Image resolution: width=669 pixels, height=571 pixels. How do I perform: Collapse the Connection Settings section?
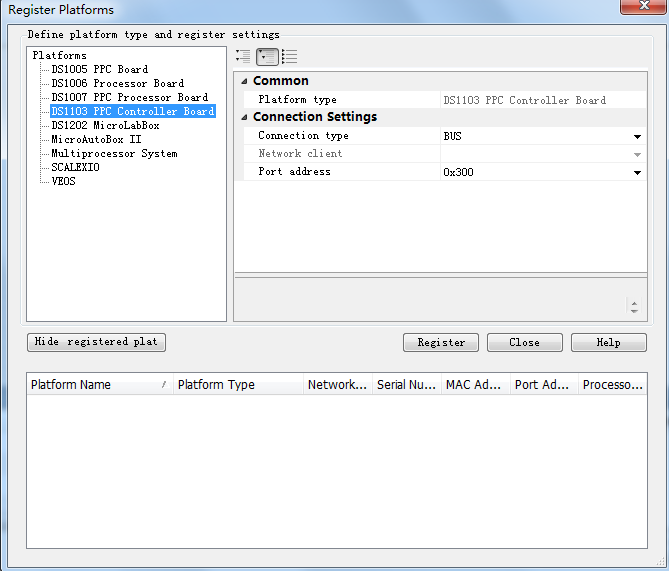[244, 117]
